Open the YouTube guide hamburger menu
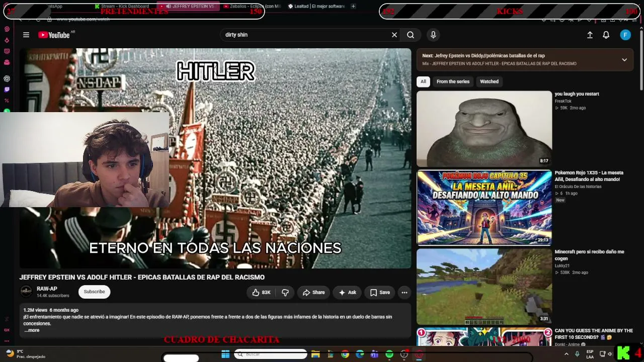This screenshot has width=644, height=362. coord(26,35)
